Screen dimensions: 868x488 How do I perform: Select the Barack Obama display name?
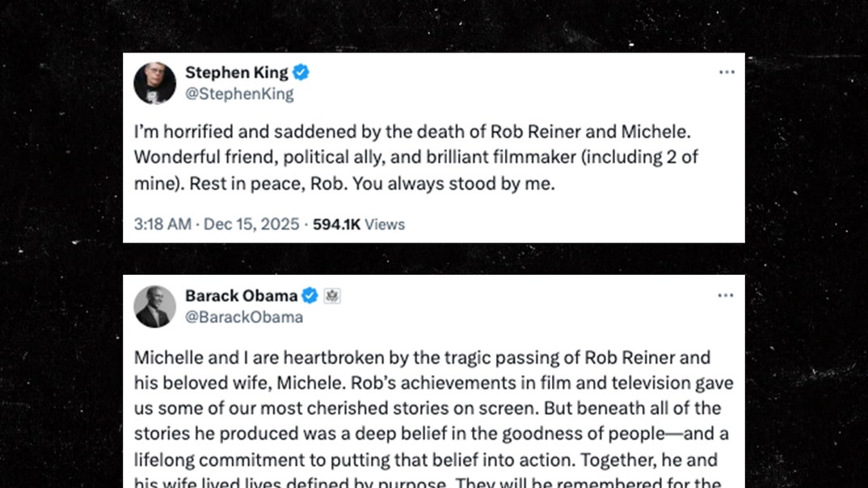click(242, 296)
